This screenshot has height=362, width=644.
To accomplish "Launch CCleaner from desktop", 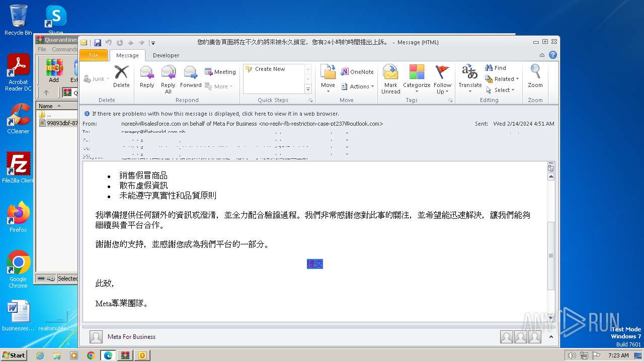I will (x=18, y=119).
